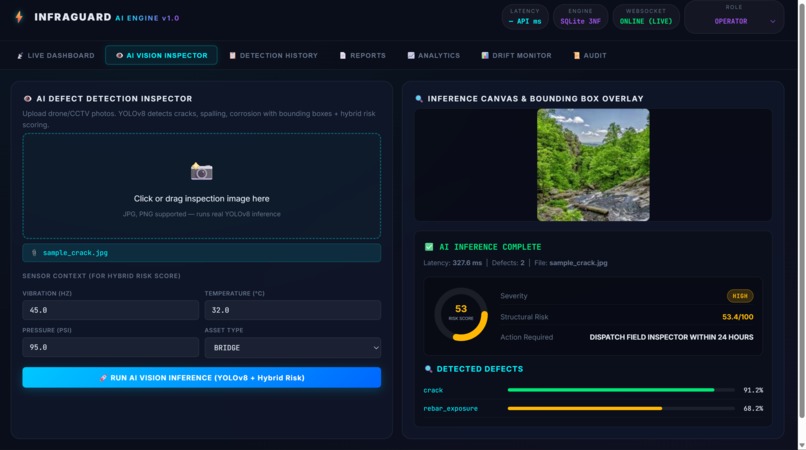
Task: Click the 'rebar_exposure' defect label
Action: [x=450, y=409]
